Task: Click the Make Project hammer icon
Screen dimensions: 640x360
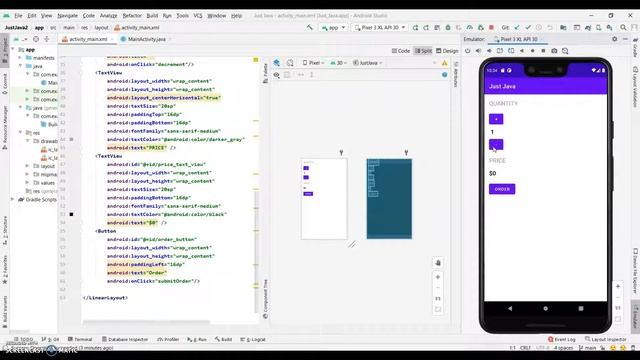Action: pos(310,27)
